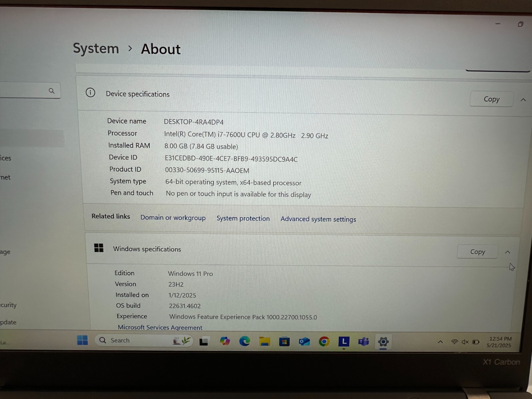532x399 pixels.
Task: Click the Device specifications info icon
Action: (90, 92)
